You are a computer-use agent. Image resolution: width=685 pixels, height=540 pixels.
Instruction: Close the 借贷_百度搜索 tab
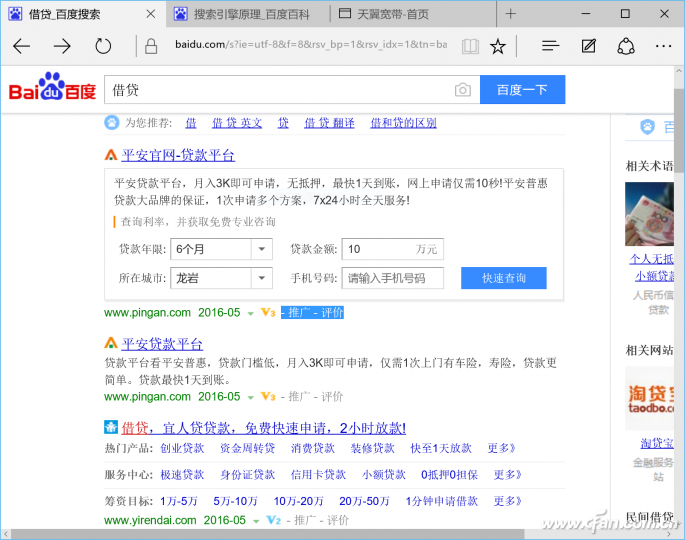click(150, 14)
